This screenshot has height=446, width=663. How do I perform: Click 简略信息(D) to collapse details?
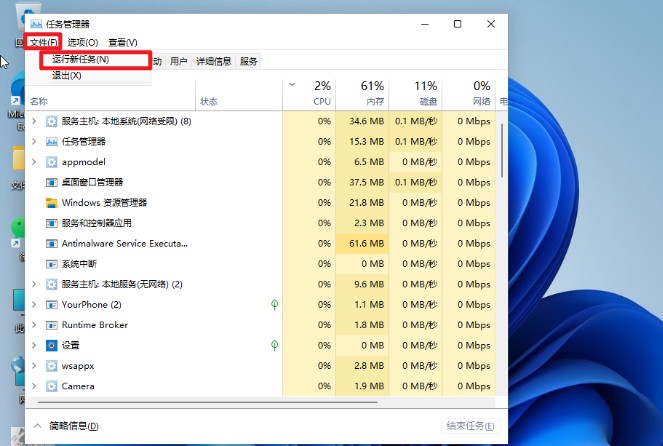[74, 426]
